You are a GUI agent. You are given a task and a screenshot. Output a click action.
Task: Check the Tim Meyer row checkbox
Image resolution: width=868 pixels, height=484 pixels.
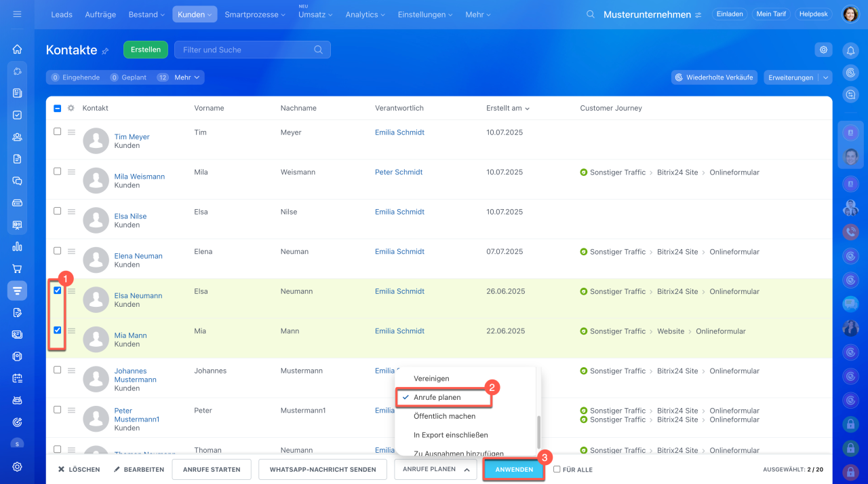tap(57, 132)
